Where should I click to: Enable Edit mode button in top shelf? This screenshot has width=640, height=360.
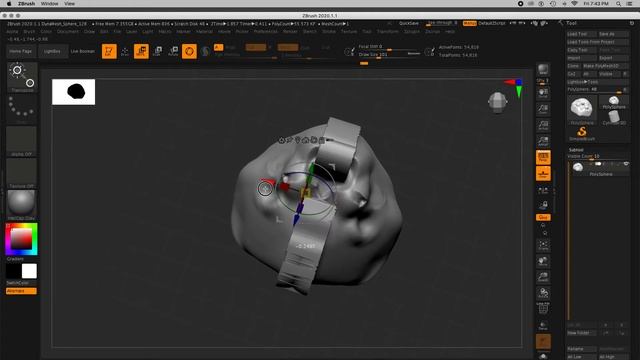point(109,51)
